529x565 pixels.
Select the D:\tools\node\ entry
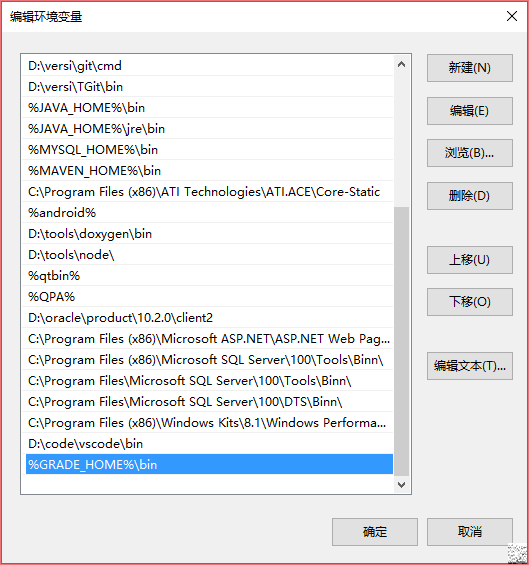pos(208,255)
